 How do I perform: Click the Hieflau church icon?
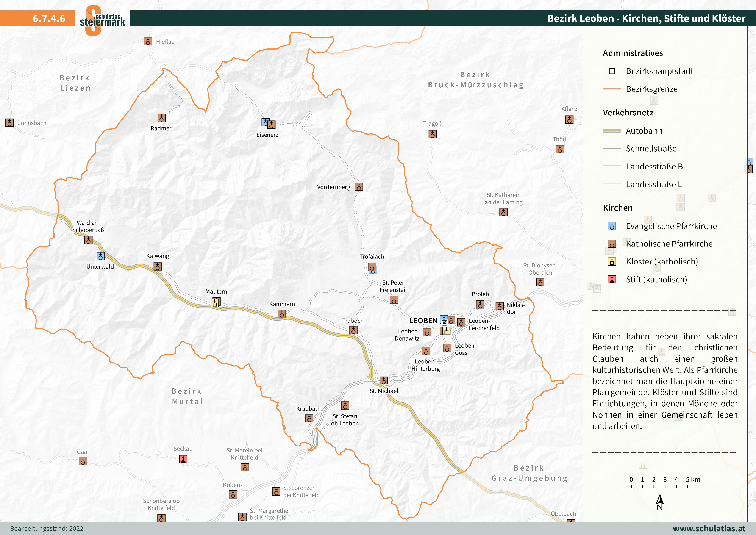(x=148, y=42)
